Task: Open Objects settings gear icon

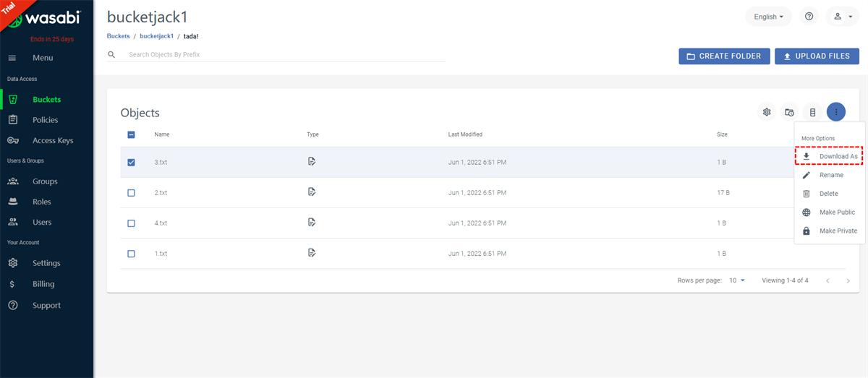Action: pos(767,112)
